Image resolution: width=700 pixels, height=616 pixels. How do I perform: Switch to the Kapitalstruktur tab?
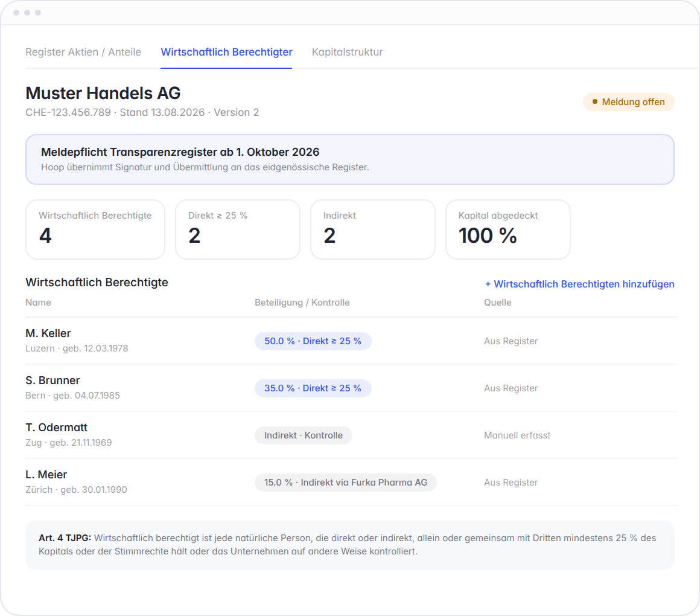pyautogui.click(x=348, y=53)
